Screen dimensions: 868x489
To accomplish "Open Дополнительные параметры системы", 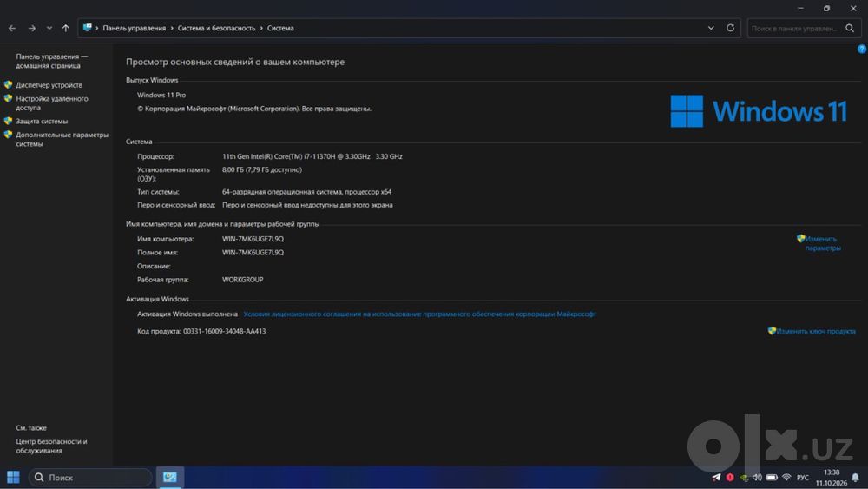I will tap(62, 139).
